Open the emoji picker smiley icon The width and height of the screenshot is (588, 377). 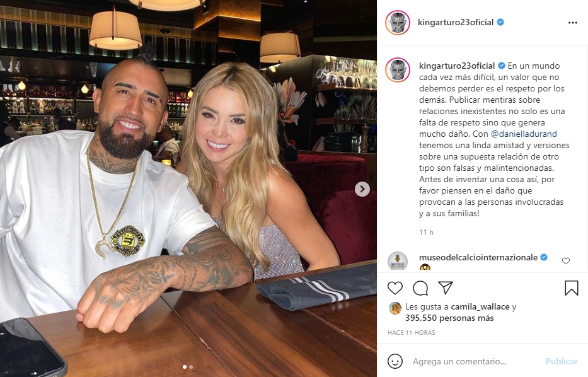[x=395, y=361]
